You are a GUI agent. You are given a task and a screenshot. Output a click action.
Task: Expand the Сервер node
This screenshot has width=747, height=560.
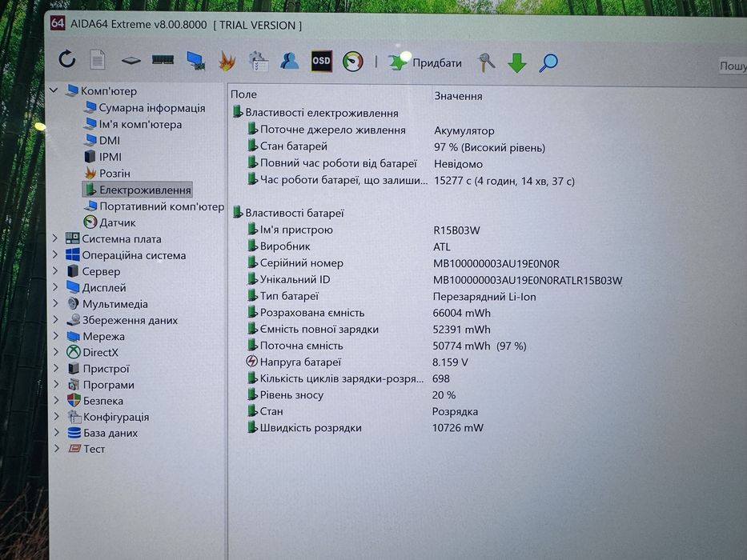click(55, 270)
